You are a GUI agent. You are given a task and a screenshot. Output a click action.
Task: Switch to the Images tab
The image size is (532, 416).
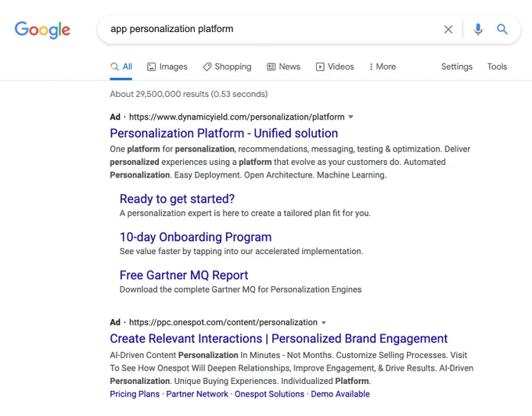tap(167, 66)
